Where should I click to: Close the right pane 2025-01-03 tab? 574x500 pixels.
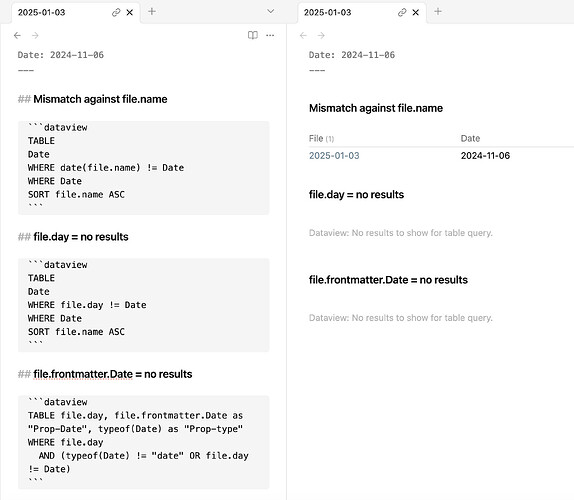coord(415,12)
